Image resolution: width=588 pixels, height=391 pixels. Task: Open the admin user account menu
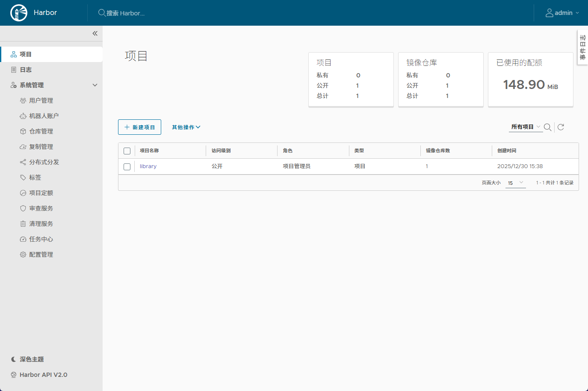tap(562, 12)
